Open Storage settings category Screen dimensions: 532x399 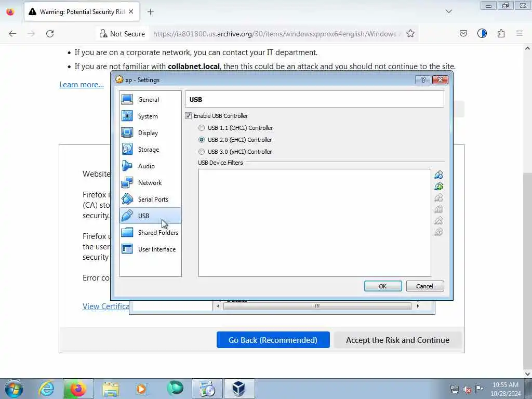point(150,149)
